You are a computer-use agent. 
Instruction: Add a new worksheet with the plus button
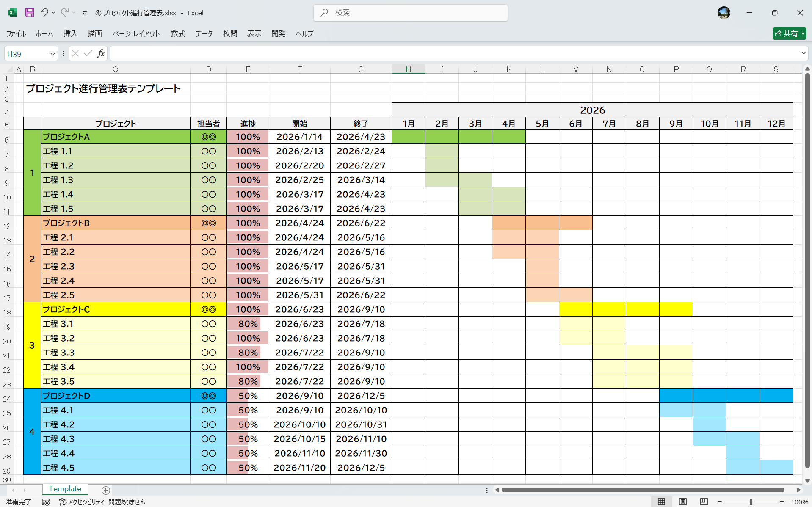(105, 490)
